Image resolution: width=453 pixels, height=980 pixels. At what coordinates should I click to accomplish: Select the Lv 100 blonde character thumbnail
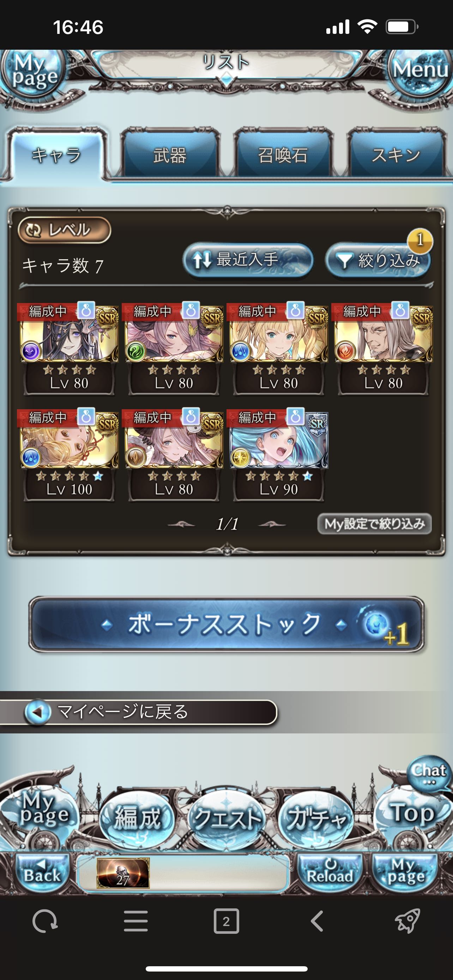[69, 455]
